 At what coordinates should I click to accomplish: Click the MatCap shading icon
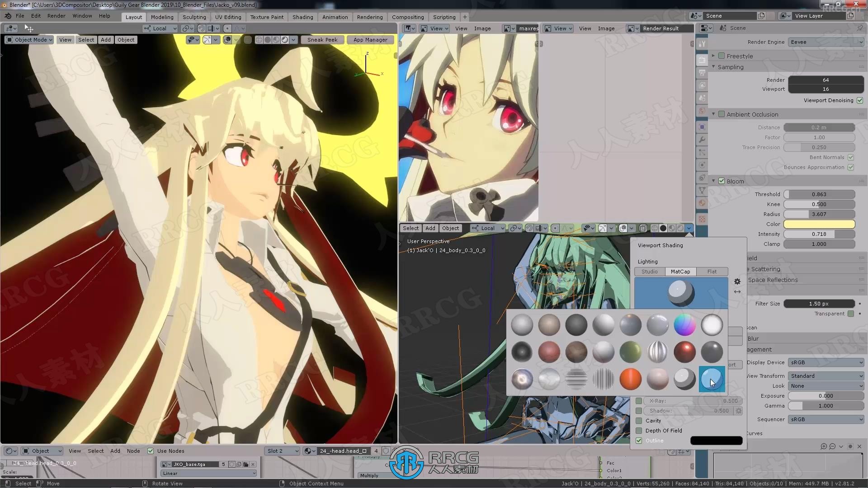(x=681, y=272)
